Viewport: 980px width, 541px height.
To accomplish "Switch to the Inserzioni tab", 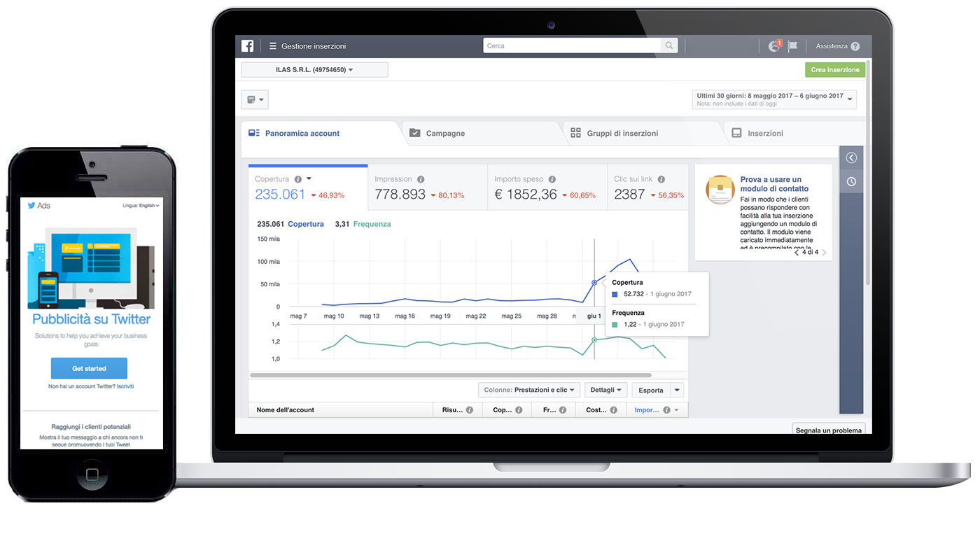I will 795,133.
